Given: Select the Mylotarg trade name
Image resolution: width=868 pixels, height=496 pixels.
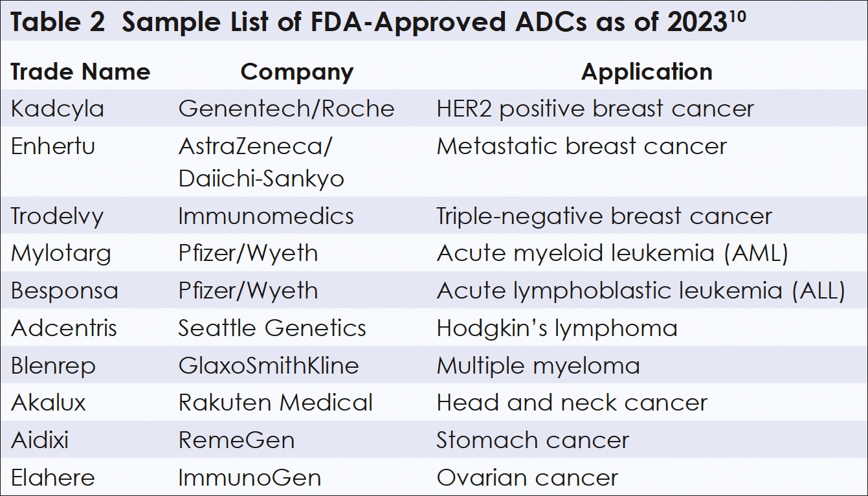Looking at the screenshot, I should click(61, 253).
